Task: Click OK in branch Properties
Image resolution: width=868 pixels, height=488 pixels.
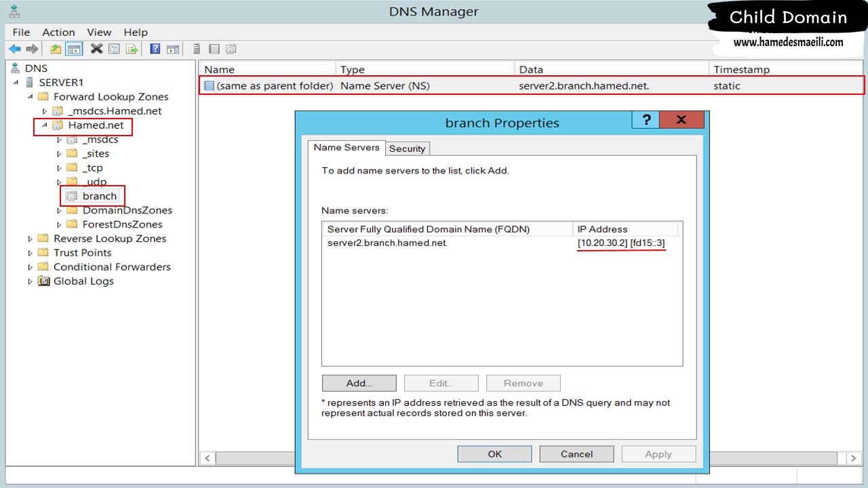Action: pyautogui.click(x=495, y=454)
